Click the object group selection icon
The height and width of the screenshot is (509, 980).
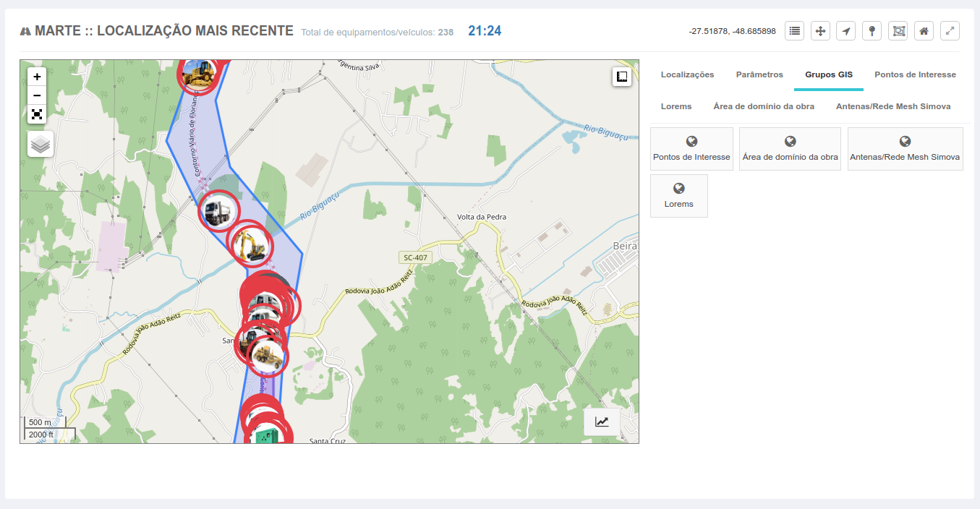pyautogui.click(x=898, y=31)
